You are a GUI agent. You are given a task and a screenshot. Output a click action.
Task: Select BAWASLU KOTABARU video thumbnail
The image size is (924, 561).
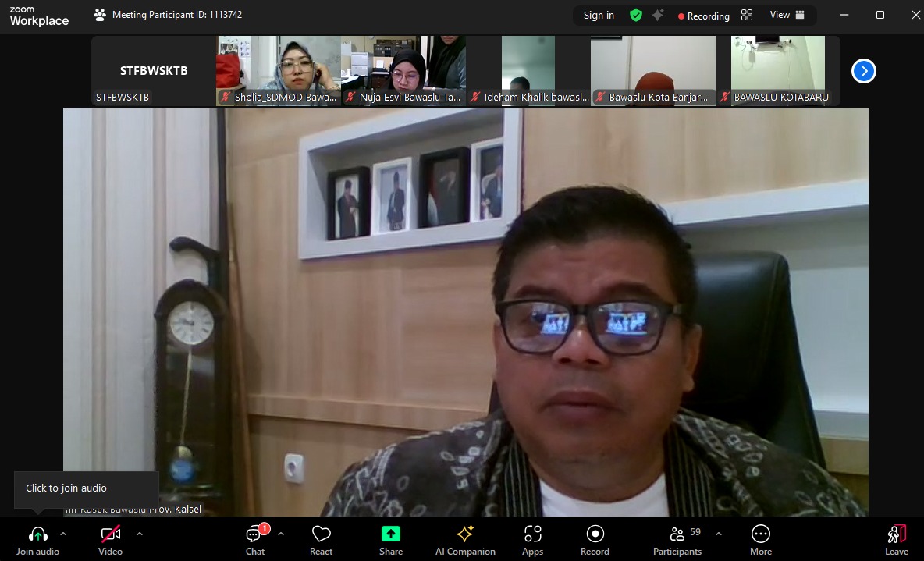[x=778, y=71]
